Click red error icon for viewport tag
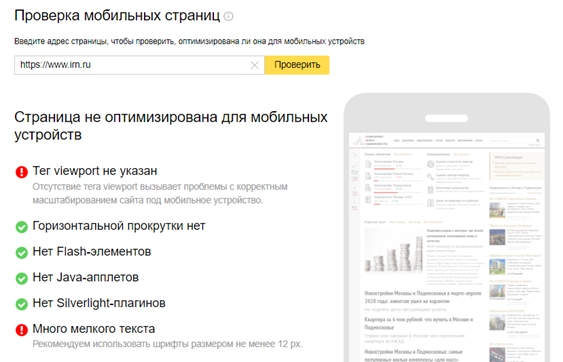The image size is (563, 362). [22, 172]
